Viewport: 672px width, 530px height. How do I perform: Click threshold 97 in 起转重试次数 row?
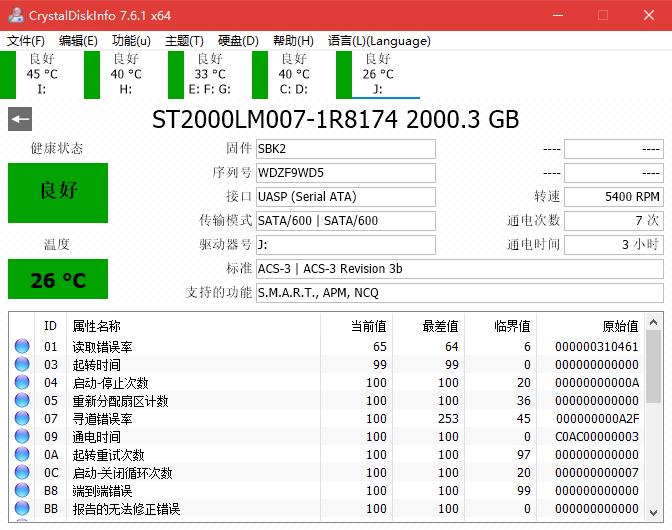pos(524,454)
